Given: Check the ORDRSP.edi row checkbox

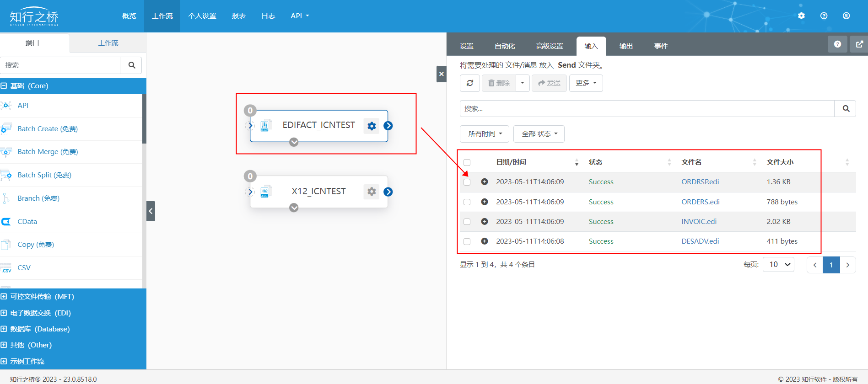Looking at the screenshot, I should pyautogui.click(x=467, y=182).
